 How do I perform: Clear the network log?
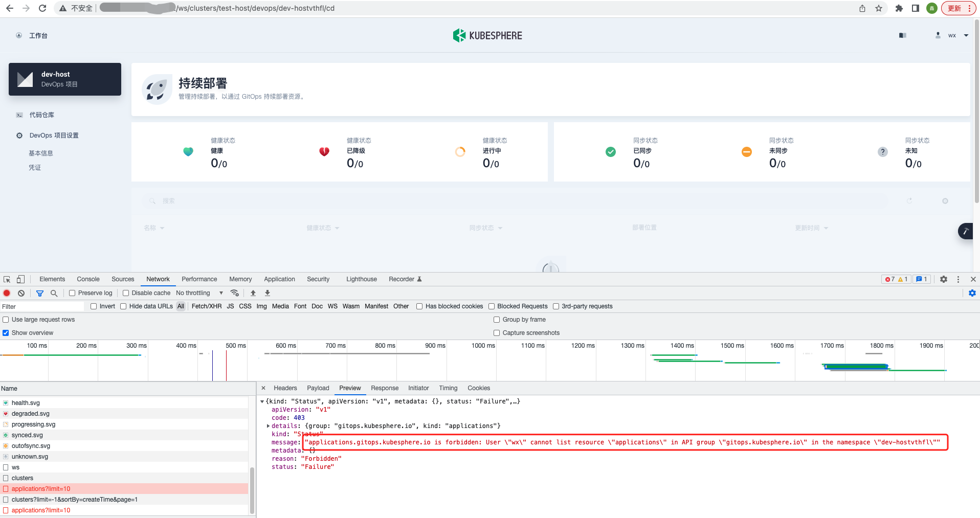tap(21, 293)
